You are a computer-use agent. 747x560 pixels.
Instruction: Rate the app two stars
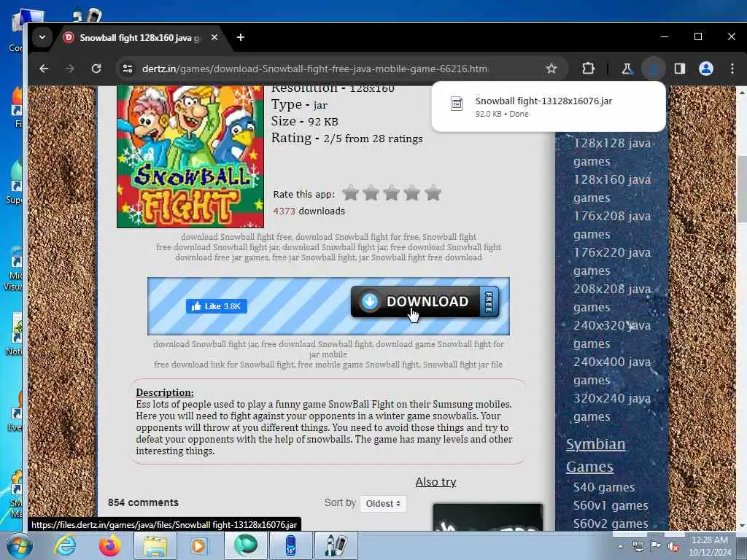pyautogui.click(x=371, y=192)
